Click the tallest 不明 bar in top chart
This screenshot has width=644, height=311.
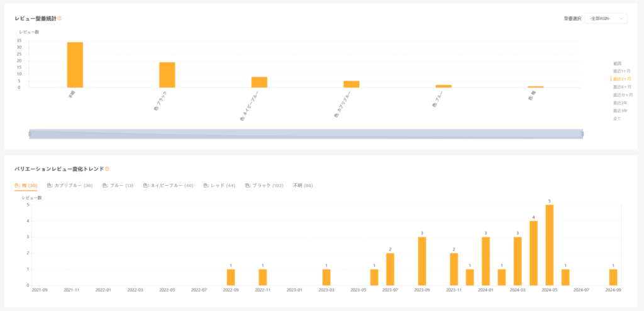(x=75, y=65)
